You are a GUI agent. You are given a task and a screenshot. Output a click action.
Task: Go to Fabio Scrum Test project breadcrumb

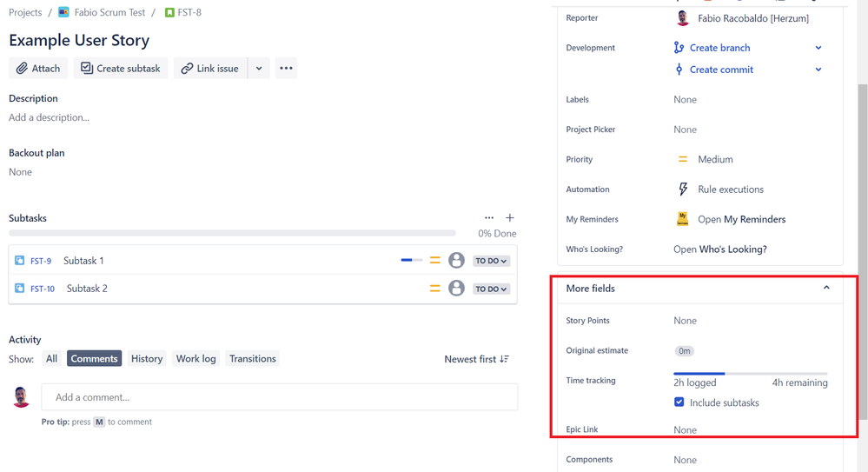click(109, 12)
